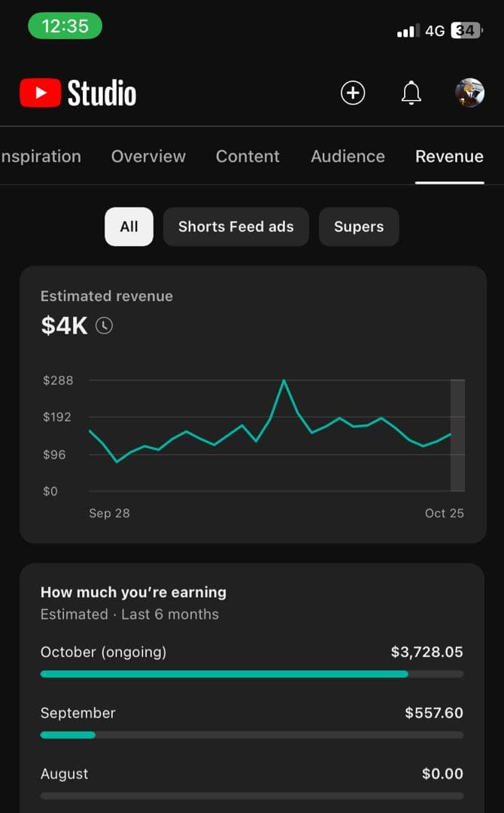Tap the battery status icon
This screenshot has height=813, width=504.
click(466, 31)
